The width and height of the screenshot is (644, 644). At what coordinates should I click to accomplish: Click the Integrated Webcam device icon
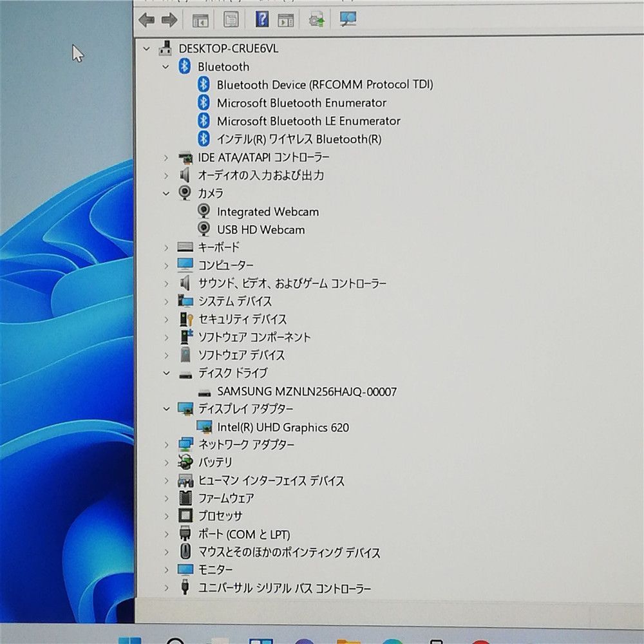pos(204,211)
